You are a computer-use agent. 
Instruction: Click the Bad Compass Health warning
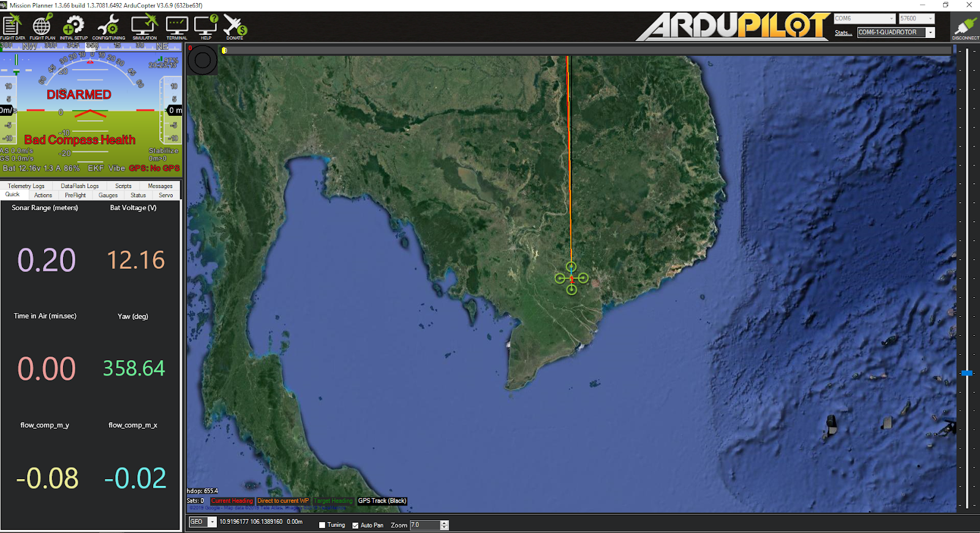coord(80,140)
